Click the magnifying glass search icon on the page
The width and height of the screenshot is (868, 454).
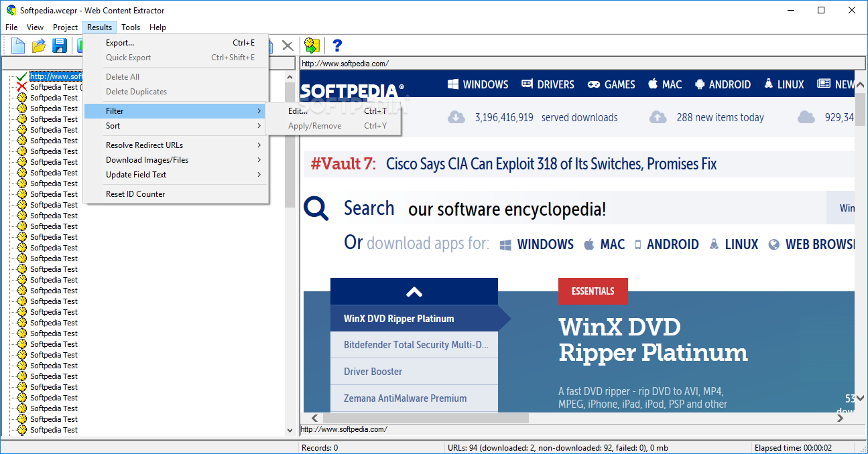[316, 208]
